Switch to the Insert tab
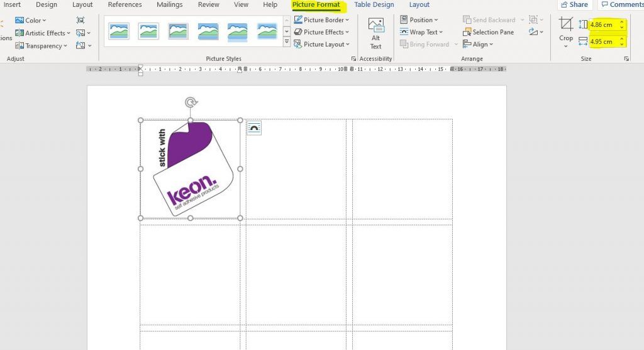 click(12, 4)
